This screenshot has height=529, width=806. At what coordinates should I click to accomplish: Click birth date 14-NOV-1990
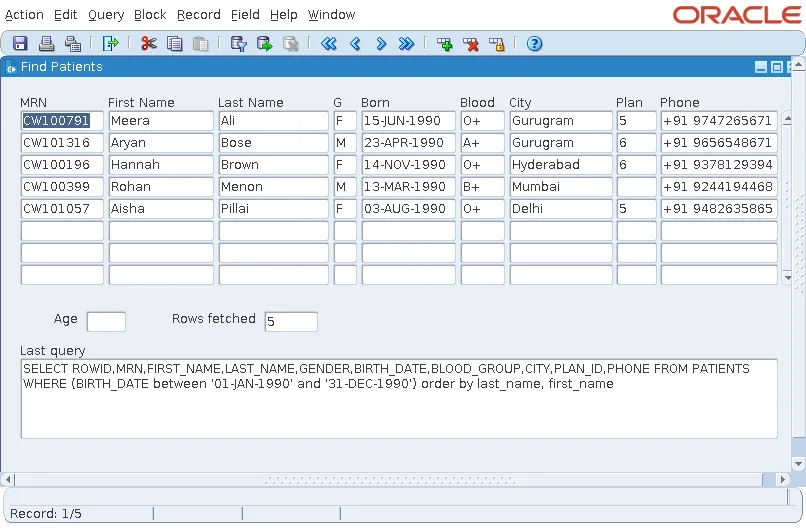(409, 165)
